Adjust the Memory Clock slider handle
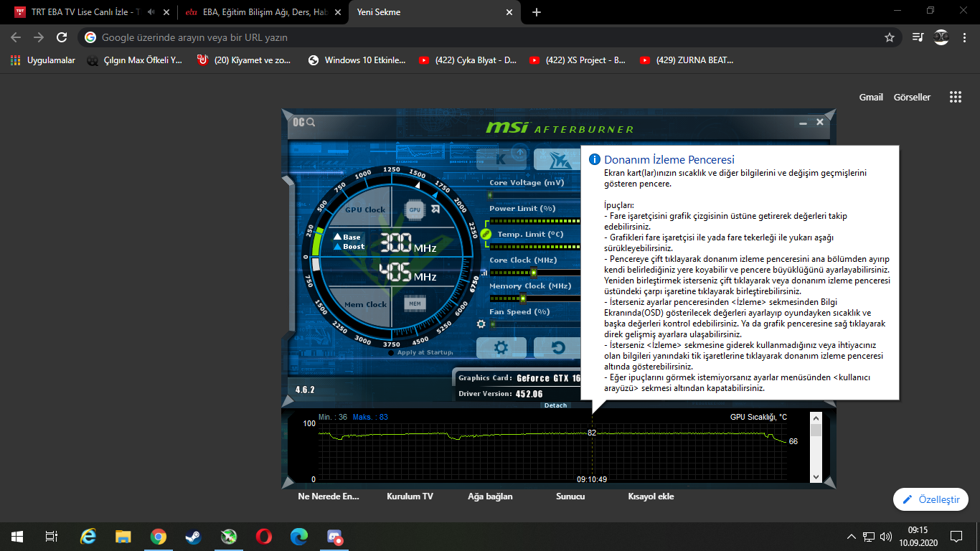The height and width of the screenshot is (551, 980). 522,298
